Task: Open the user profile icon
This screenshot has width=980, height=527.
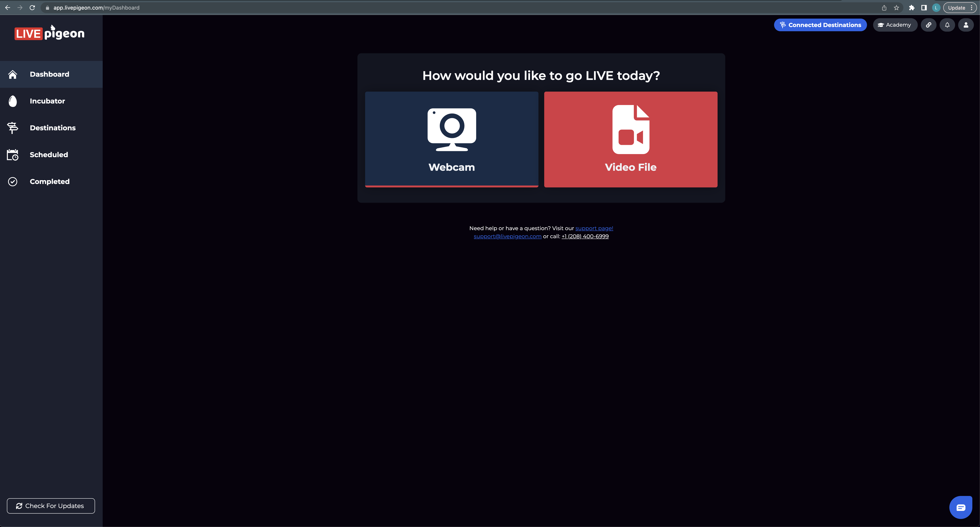Action: [x=966, y=25]
